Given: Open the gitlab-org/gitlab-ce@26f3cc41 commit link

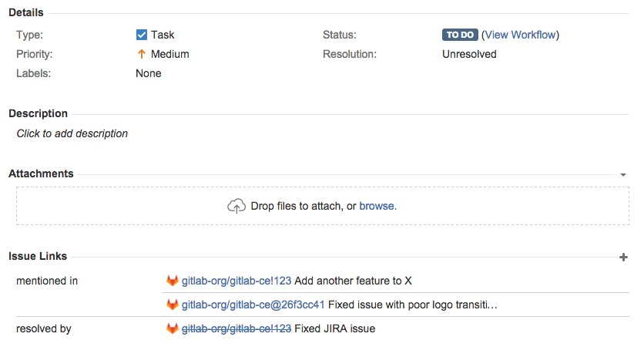Looking at the screenshot, I should tap(253, 305).
